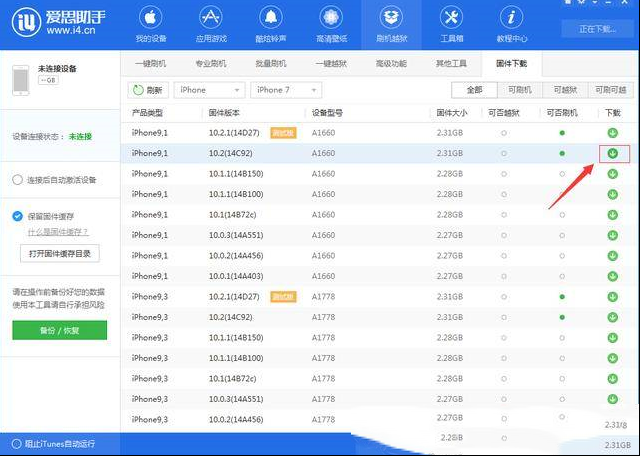Switch to 专业刷机 tab
This screenshot has height=456, width=640.
(x=211, y=64)
